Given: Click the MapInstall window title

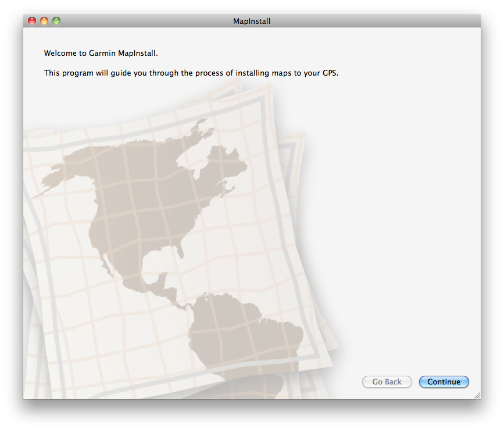Looking at the screenshot, I should coord(252,21).
